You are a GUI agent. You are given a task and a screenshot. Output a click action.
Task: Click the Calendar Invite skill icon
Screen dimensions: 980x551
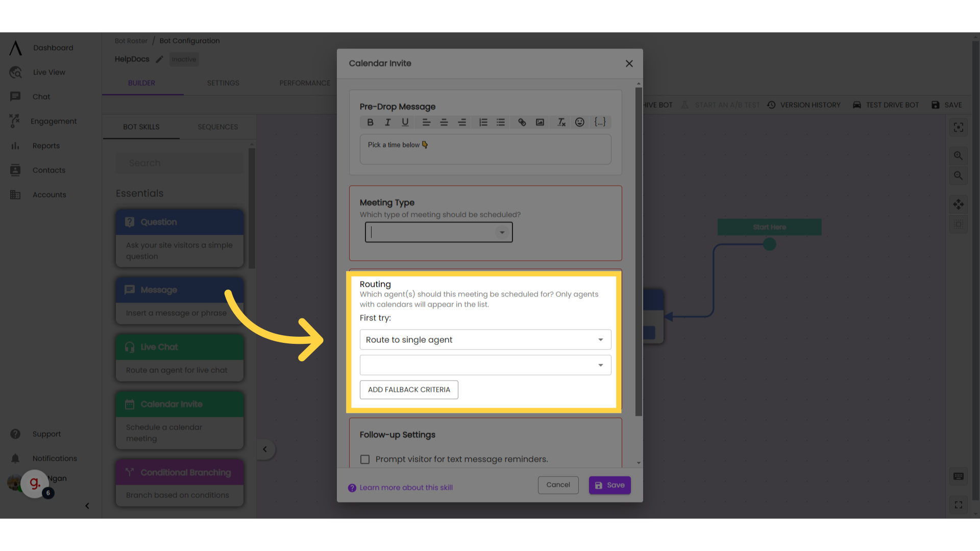(129, 405)
